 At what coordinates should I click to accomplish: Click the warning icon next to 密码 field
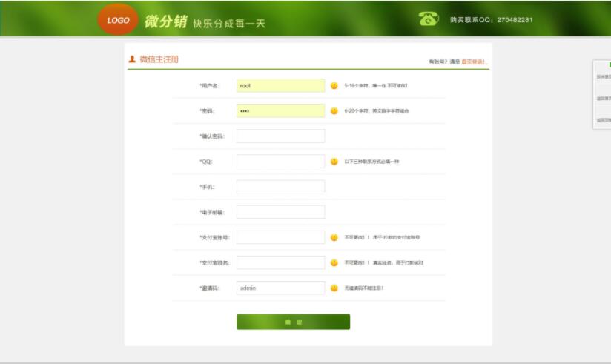(334, 111)
